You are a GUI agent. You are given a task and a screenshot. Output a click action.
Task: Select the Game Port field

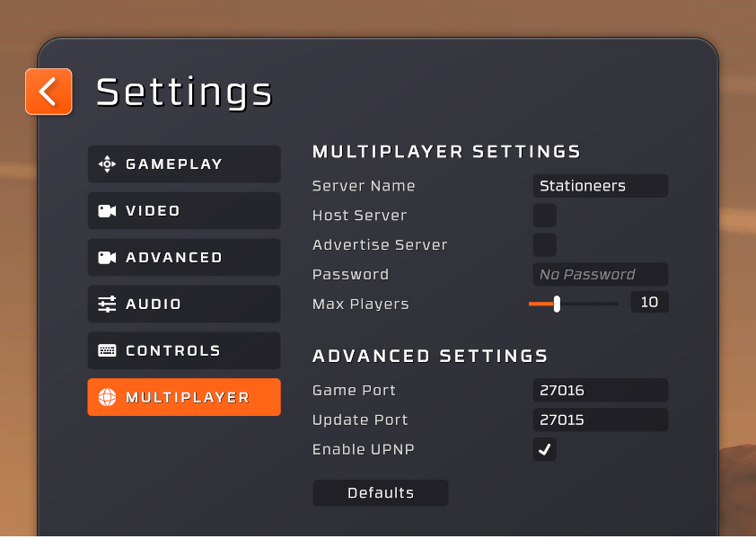click(600, 390)
